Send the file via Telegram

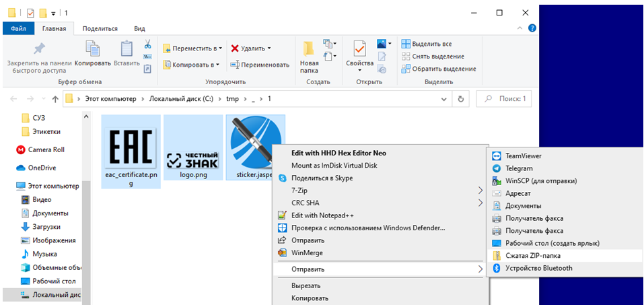[x=519, y=168]
